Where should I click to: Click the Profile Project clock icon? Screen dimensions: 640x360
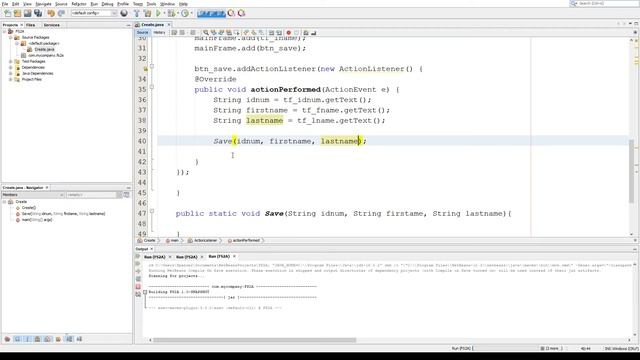pyautogui.click(x=185, y=13)
